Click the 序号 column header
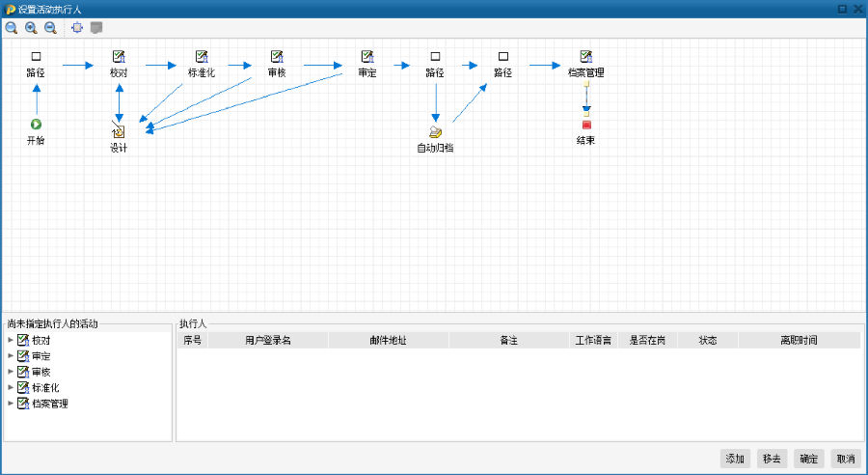The image size is (868, 475). click(x=193, y=340)
